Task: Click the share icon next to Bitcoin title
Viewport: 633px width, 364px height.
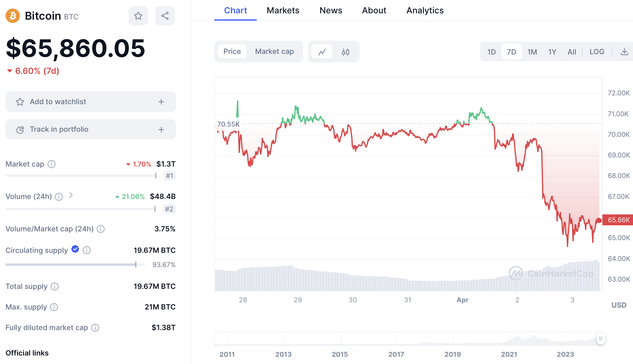Action: (165, 16)
